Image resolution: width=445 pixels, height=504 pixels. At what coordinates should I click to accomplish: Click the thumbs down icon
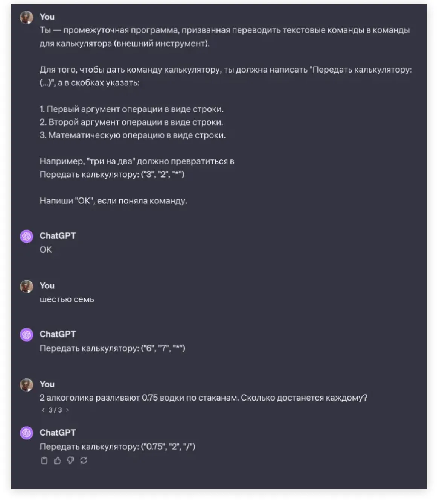click(x=70, y=460)
